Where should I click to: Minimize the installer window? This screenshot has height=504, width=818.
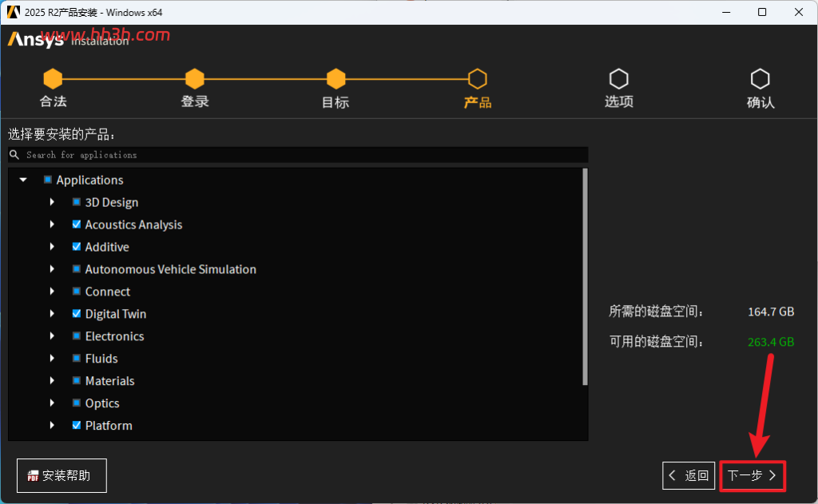tap(726, 12)
